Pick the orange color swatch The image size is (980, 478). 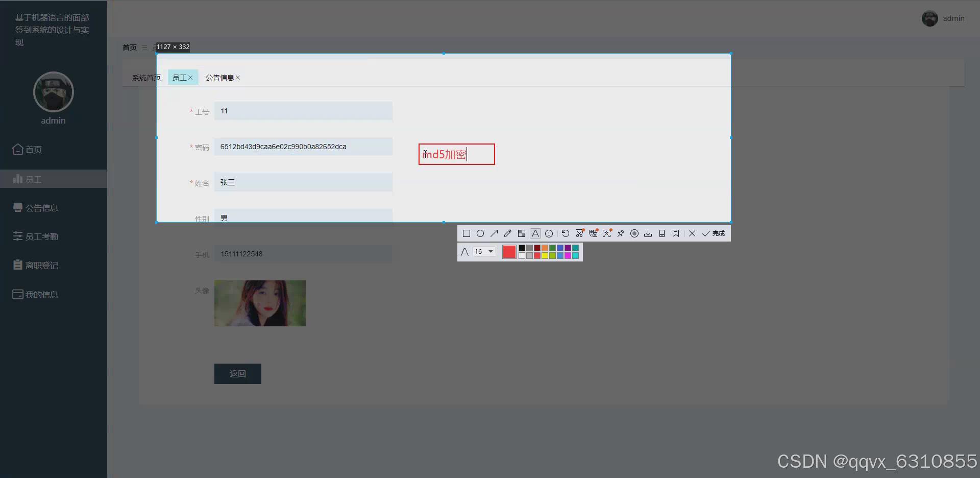(545, 248)
